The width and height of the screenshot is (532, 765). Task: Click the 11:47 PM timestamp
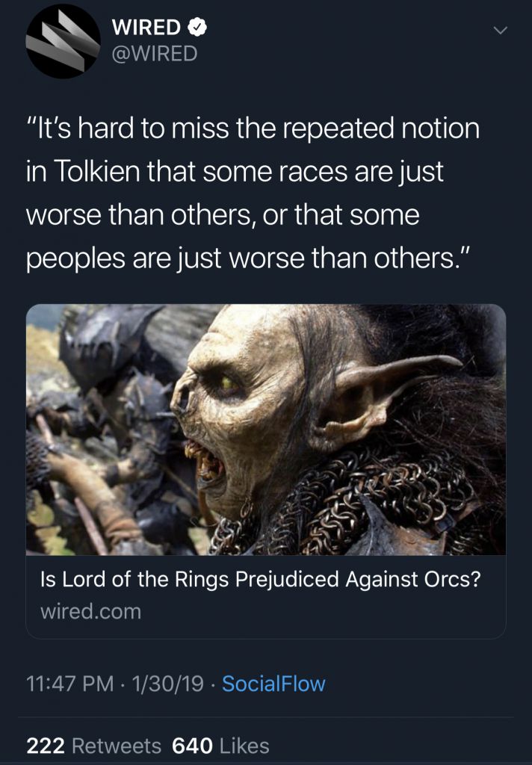coord(69,684)
